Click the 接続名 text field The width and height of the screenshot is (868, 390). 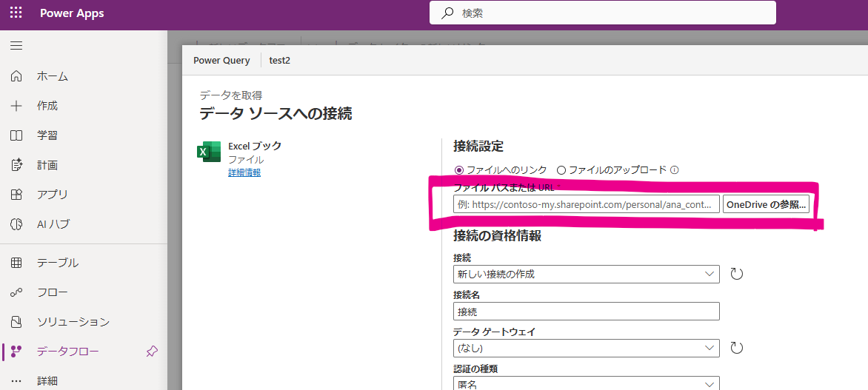pyautogui.click(x=587, y=311)
